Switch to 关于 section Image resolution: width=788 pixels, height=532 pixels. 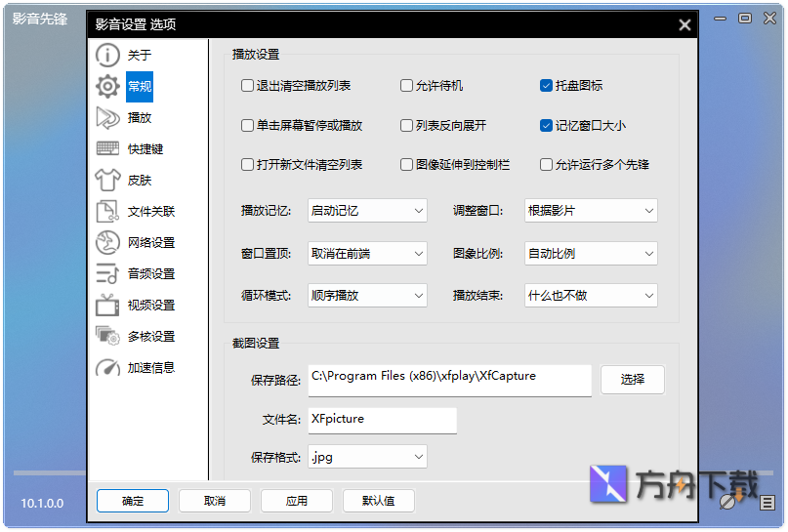(140, 56)
